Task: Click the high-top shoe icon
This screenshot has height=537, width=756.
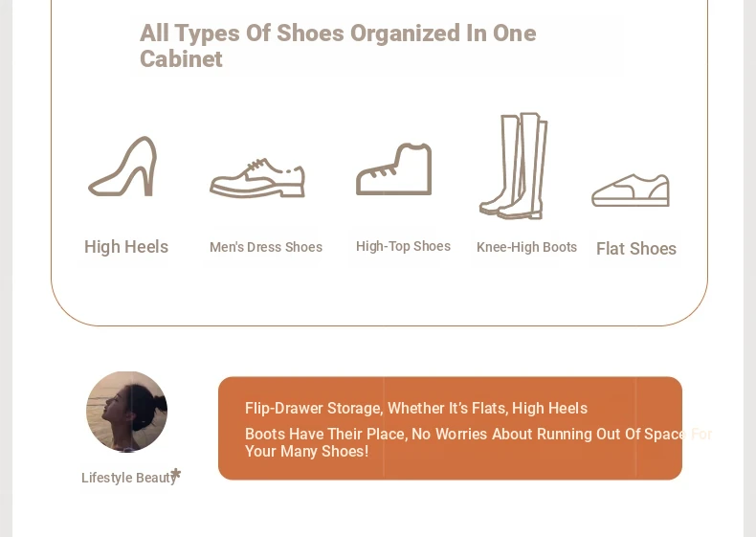Action: tap(394, 168)
